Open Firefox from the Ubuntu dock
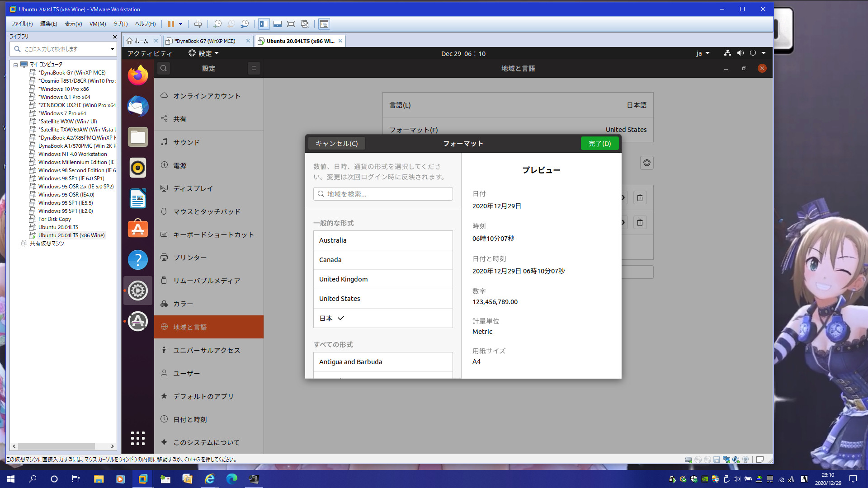This screenshot has width=868, height=488. coord(138,75)
